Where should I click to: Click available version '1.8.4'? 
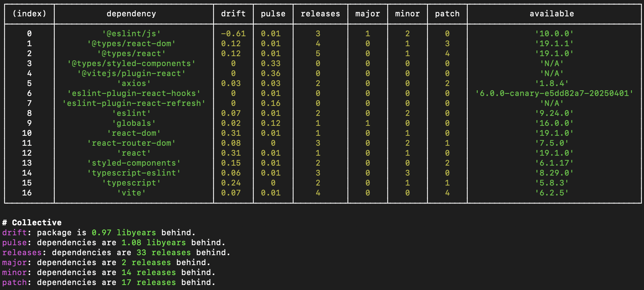[x=552, y=84]
